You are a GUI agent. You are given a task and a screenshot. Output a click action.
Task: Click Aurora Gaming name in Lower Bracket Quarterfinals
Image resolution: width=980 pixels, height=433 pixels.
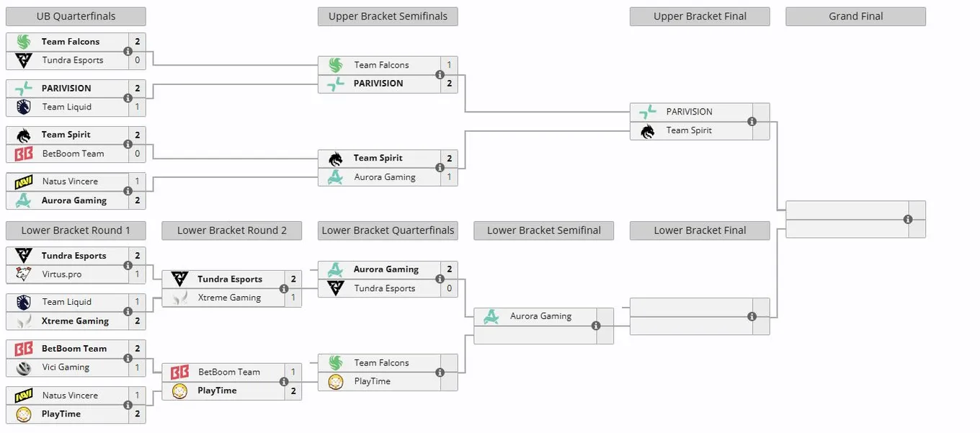(x=386, y=269)
